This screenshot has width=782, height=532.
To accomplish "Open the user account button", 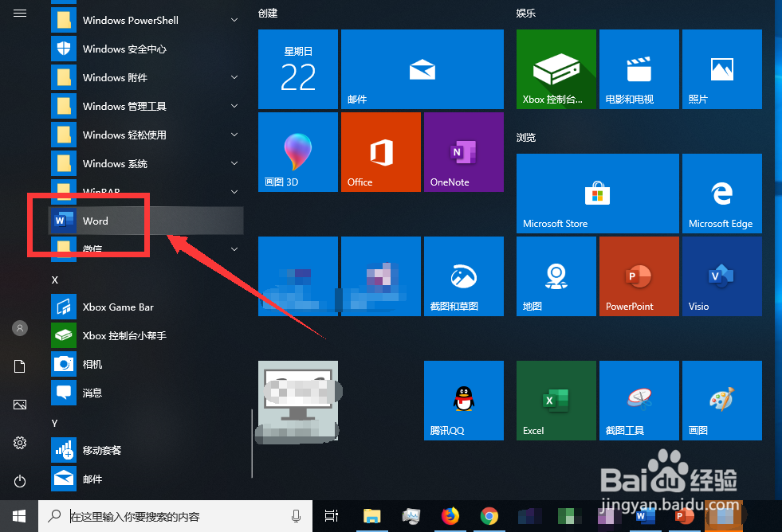I will click(20, 328).
